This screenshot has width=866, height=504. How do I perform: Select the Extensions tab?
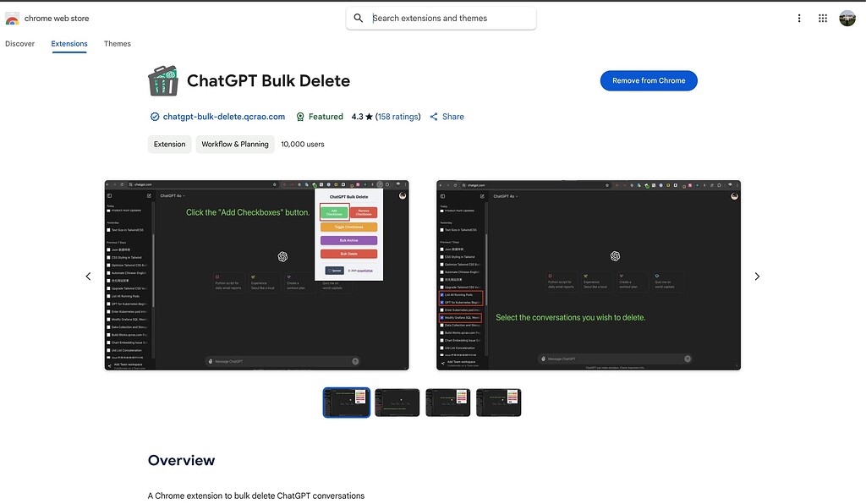(69, 43)
